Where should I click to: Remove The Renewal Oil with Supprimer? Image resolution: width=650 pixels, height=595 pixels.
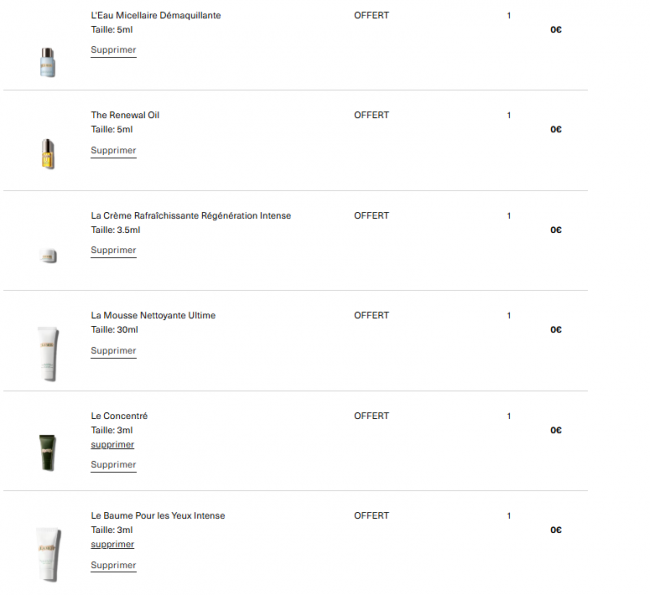(113, 151)
